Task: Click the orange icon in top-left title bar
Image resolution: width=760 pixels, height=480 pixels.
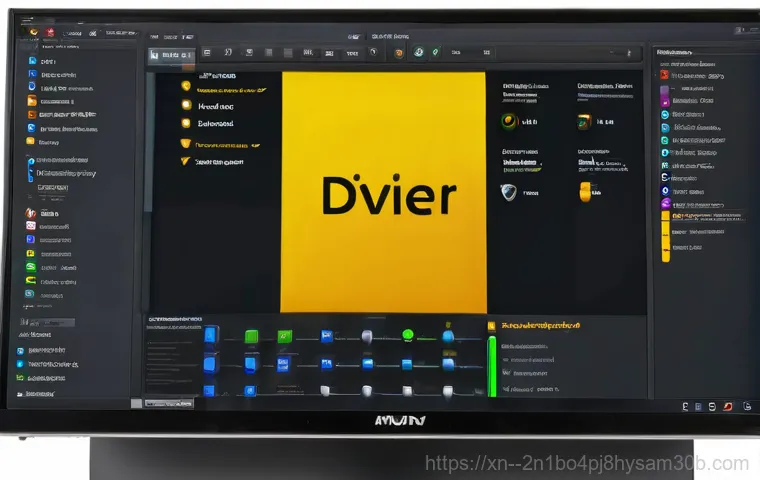Action: [34, 32]
